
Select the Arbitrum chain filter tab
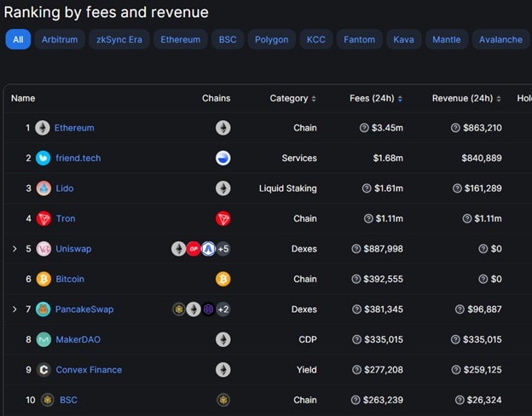coord(60,39)
